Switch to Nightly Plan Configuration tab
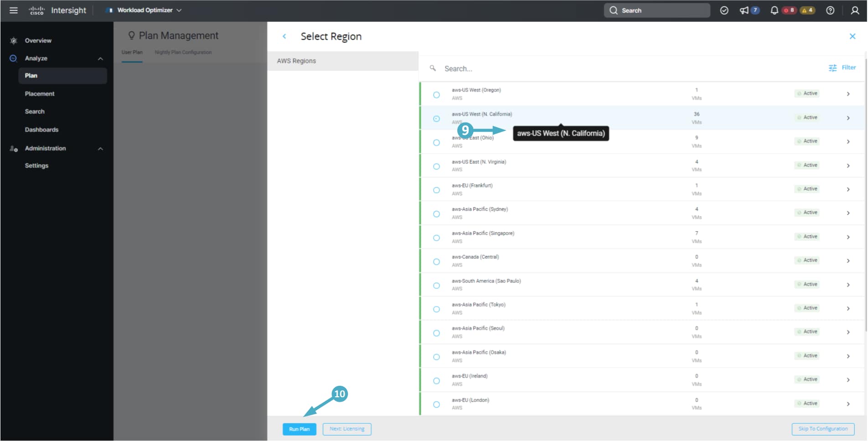 (x=183, y=52)
